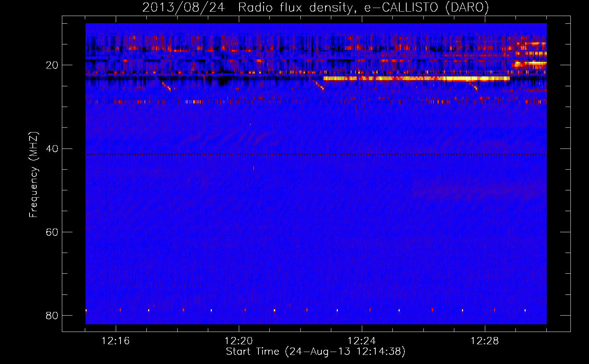Image resolution: width=589 pixels, height=364 pixels.
Task: Click the 12:20 time tick label
Action: pyautogui.click(x=238, y=341)
